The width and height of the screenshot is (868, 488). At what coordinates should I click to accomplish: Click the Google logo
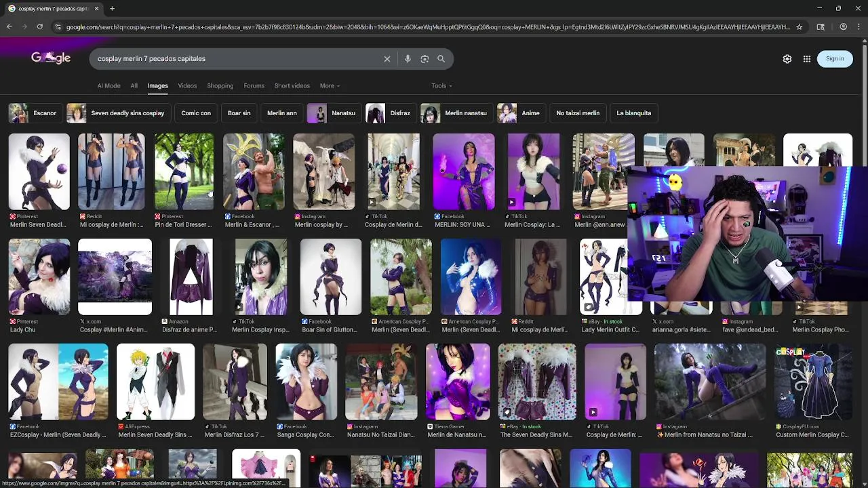(x=51, y=58)
